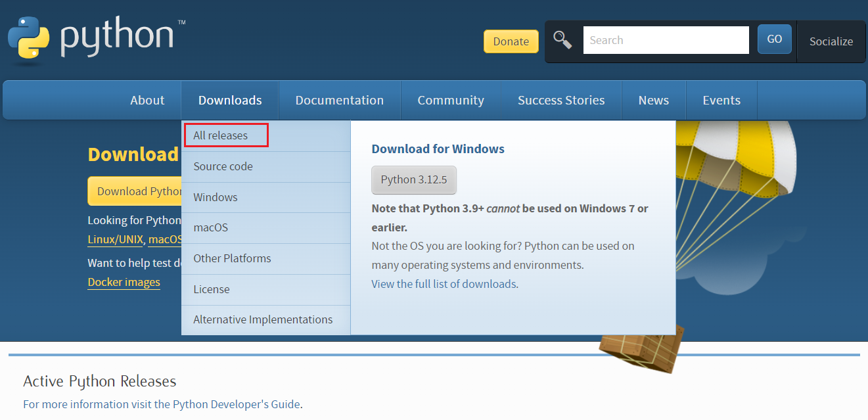The width and height of the screenshot is (868, 420).
Task: Focus the Search input field
Action: [x=666, y=40]
